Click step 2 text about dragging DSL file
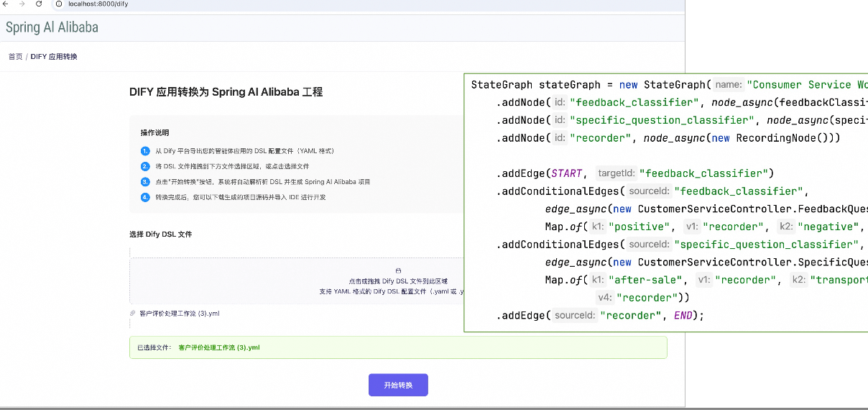This screenshot has width=868, height=410. tap(232, 166)
